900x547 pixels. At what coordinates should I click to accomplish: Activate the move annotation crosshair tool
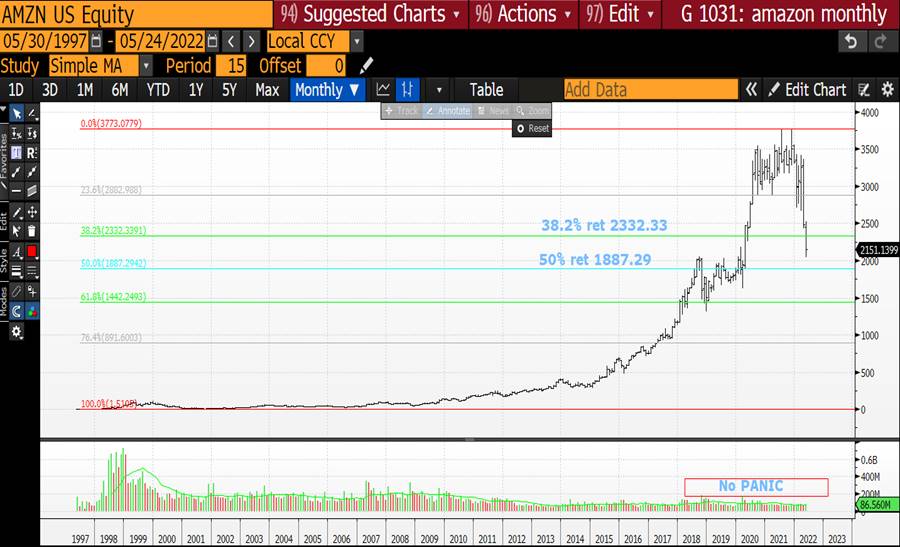[x=32, y=212]
